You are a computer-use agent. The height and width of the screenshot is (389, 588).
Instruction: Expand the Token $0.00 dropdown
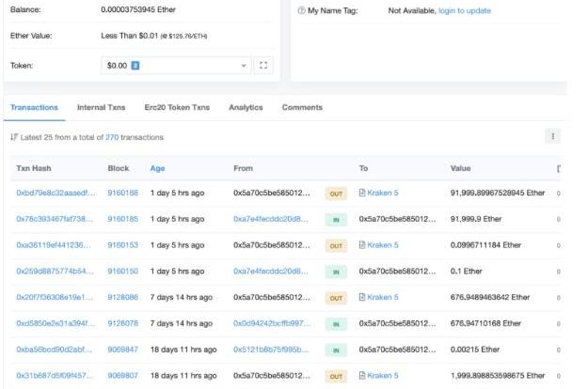point(245,66)
